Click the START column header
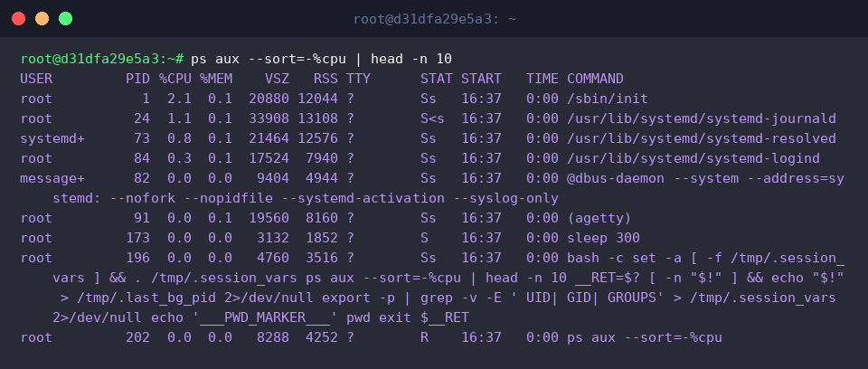The image size is (868, 369). pyautogui.click(x=480, y=79)
